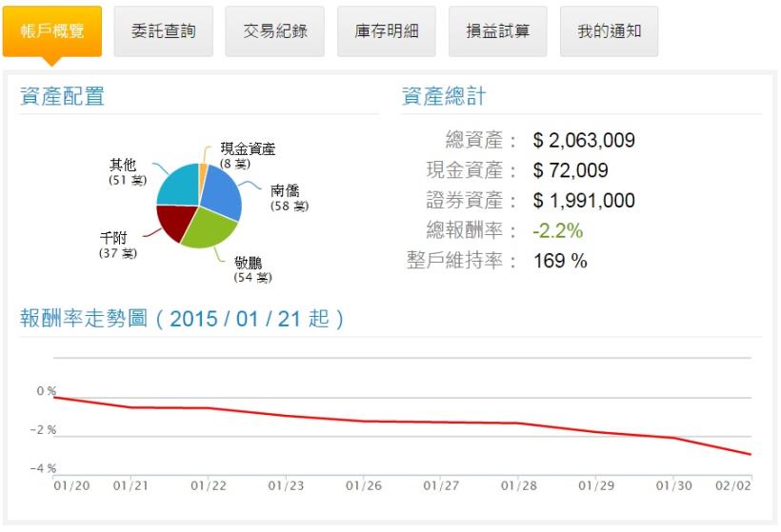Switch to the 委託查詢 tab
Viewport: 781px width, 532px height.
pyautogui.click(x=164, y=31)
